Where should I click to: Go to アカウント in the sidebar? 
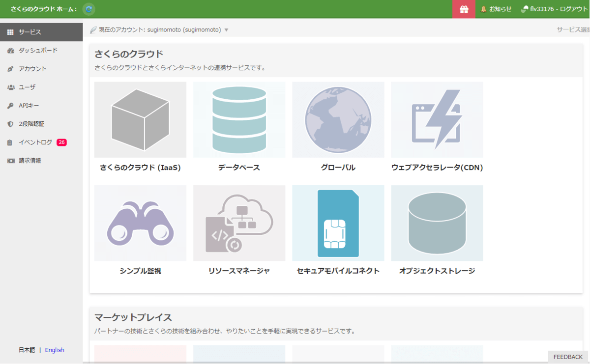point(32,69)
